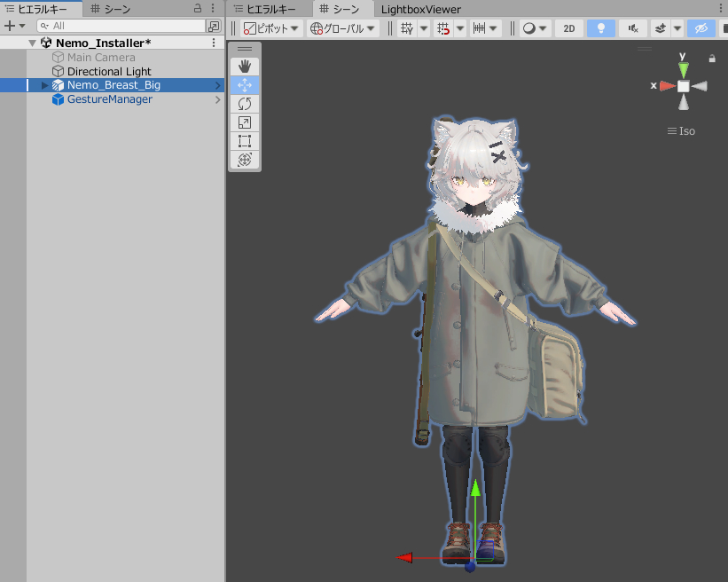
Task: Select Directional Light in the hierarchy
Action: click(109, 71)
